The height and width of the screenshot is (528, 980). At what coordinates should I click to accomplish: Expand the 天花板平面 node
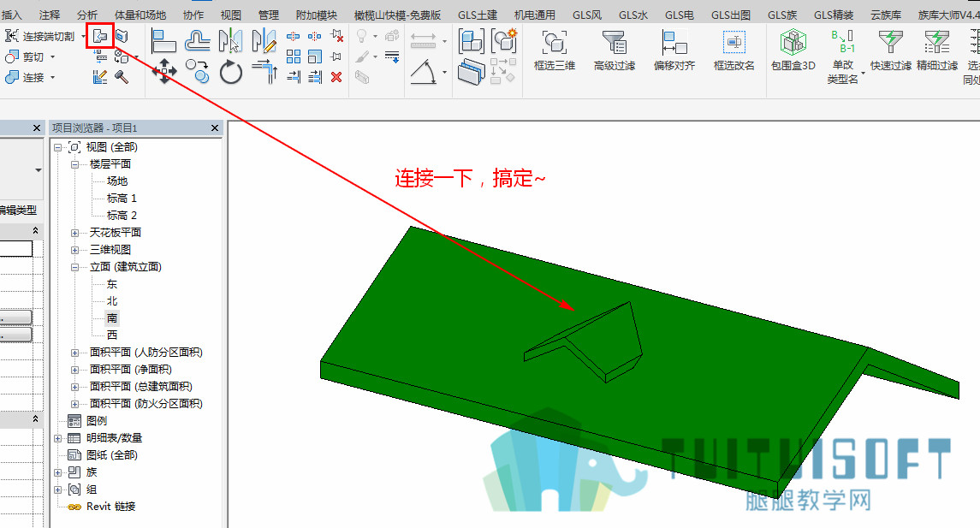pos(75,233)
